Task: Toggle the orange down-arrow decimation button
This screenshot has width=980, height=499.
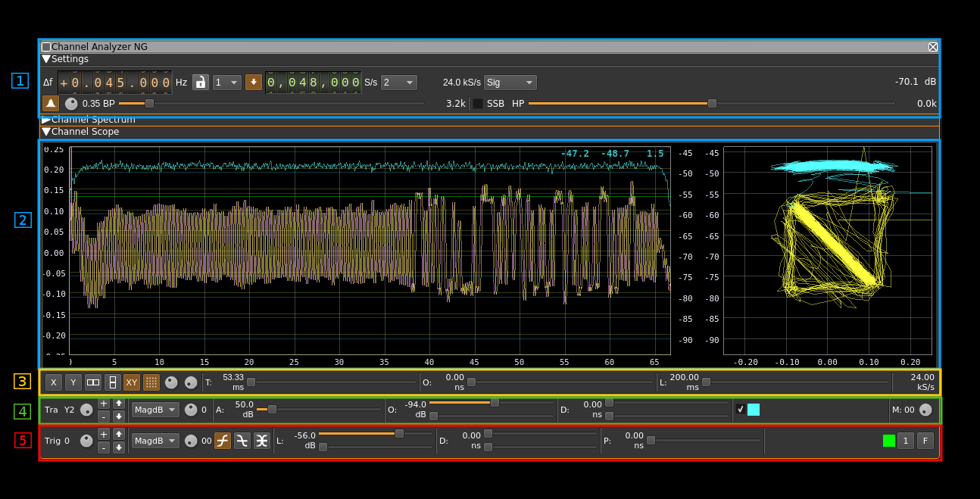Action: point(254,83)
